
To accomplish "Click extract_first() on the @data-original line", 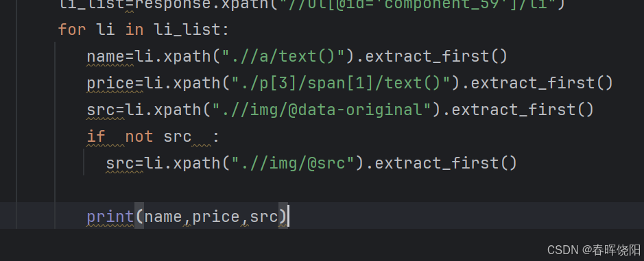I will point(523,110).
